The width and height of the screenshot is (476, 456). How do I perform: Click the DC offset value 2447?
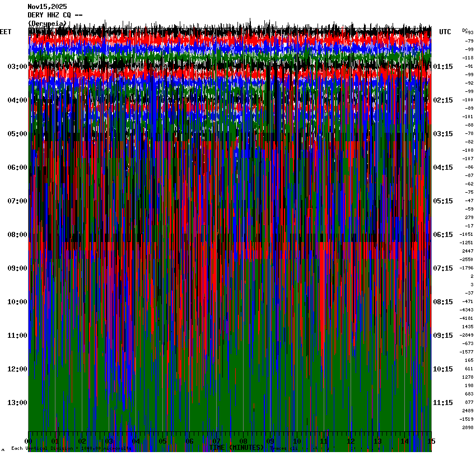(468, 251)
